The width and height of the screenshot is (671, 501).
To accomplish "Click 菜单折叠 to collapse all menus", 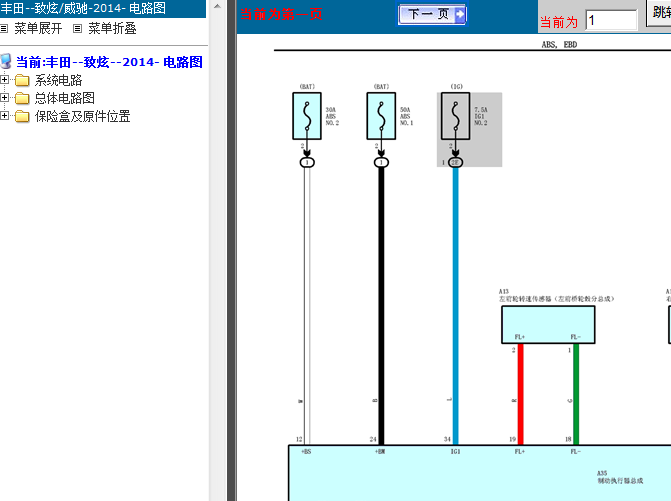I will pos(112,29).
